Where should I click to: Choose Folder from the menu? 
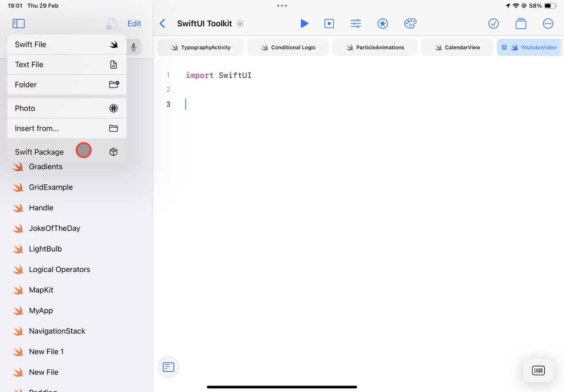coord(67,85)
